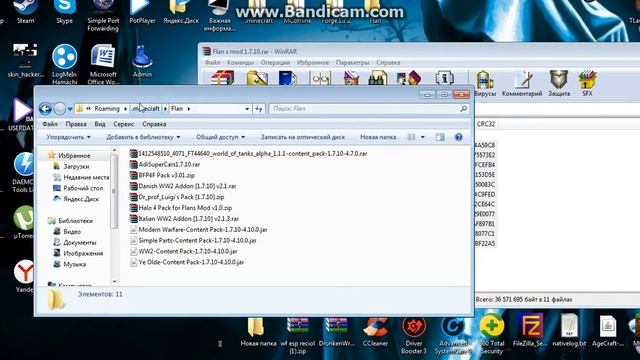Screen dimensions: 640x360
Task: Click the Защита shield icon in WinRAR
Action: 559,80
